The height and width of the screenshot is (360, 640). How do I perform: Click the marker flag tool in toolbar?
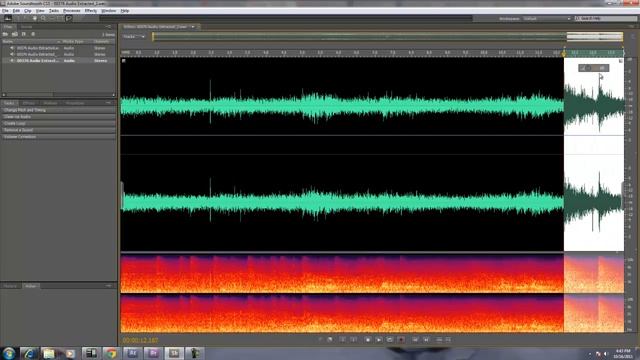(x=69, y=18)
